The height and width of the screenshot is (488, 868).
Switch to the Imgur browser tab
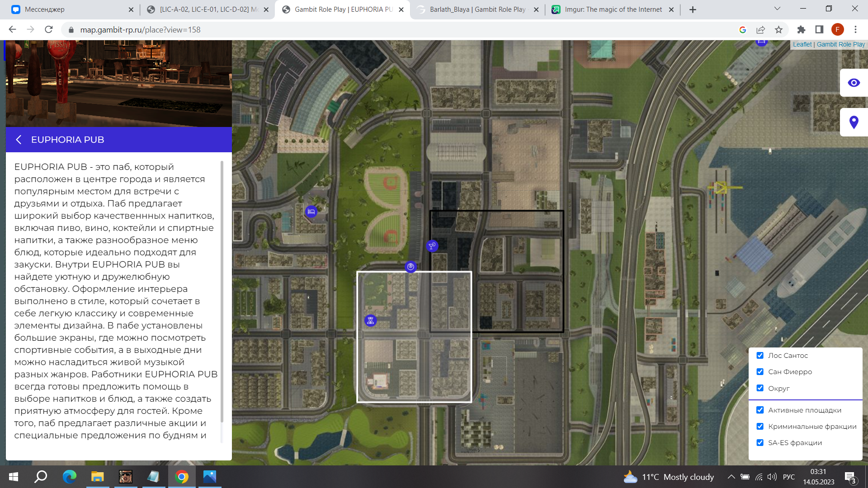(x=613, y=9)
